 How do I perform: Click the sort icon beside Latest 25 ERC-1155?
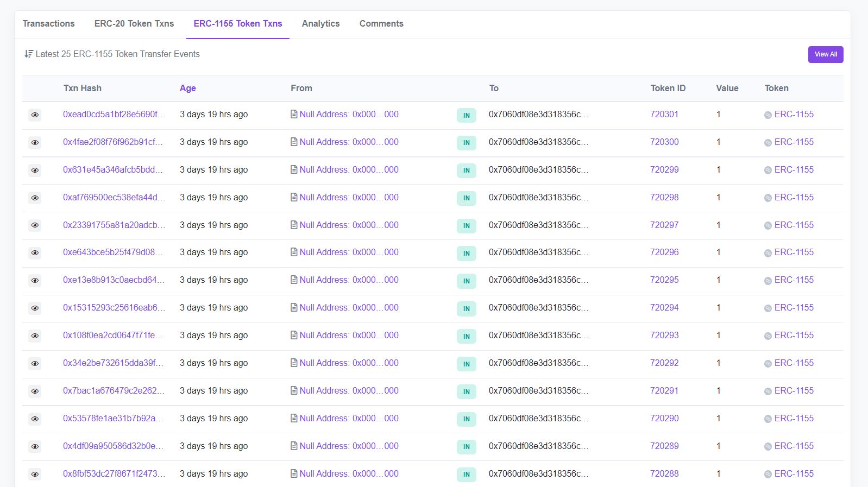point(29,54)
